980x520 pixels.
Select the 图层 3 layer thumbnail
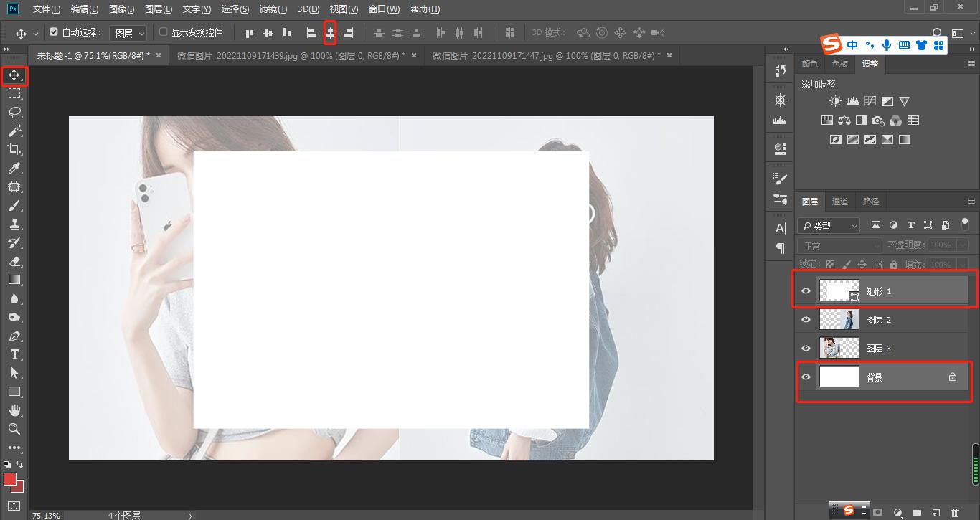point(839,349)
